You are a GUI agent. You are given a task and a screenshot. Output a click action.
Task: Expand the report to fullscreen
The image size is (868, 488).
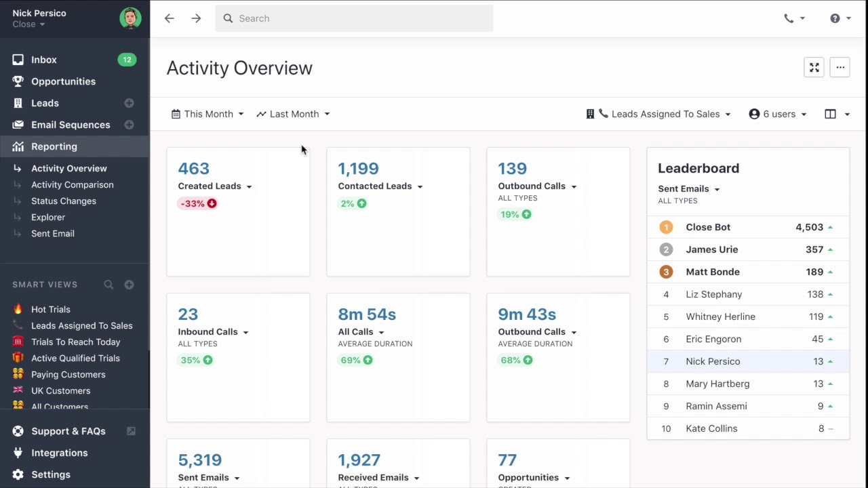(x=814, y=67)
